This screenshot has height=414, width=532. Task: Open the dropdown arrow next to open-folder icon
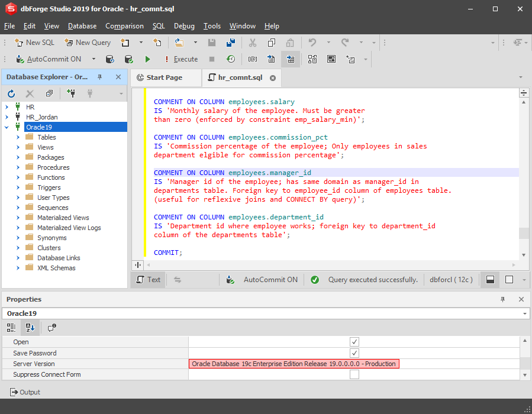click(x=195, y=43)
